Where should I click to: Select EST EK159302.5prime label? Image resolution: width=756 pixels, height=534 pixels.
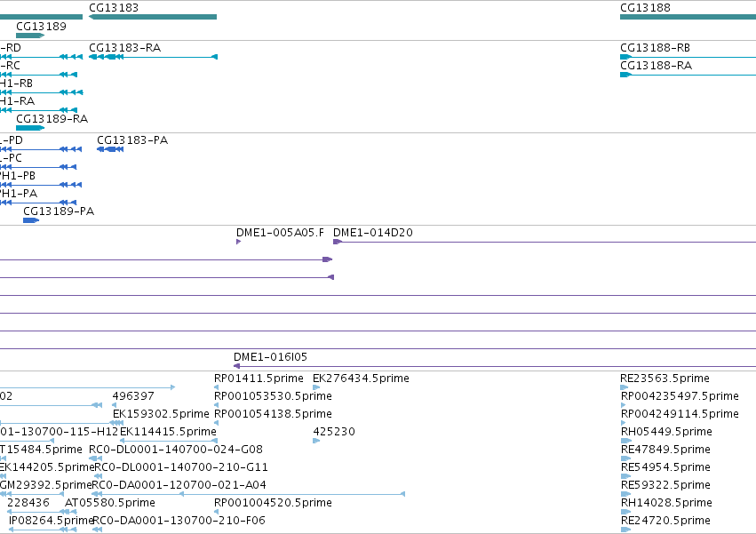tap(161, 414)
